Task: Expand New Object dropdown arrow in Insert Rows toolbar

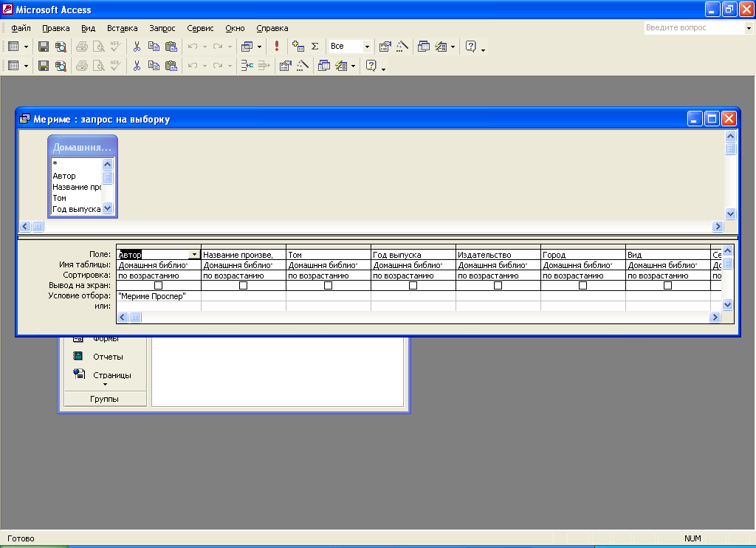Action: coord(354,66)
